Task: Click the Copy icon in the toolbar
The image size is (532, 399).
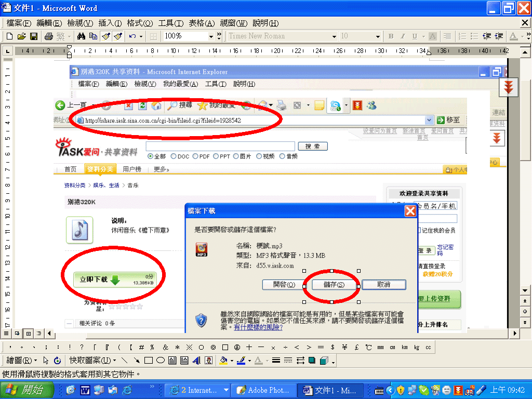Action: pyautogui.click(x=94, y=36)
